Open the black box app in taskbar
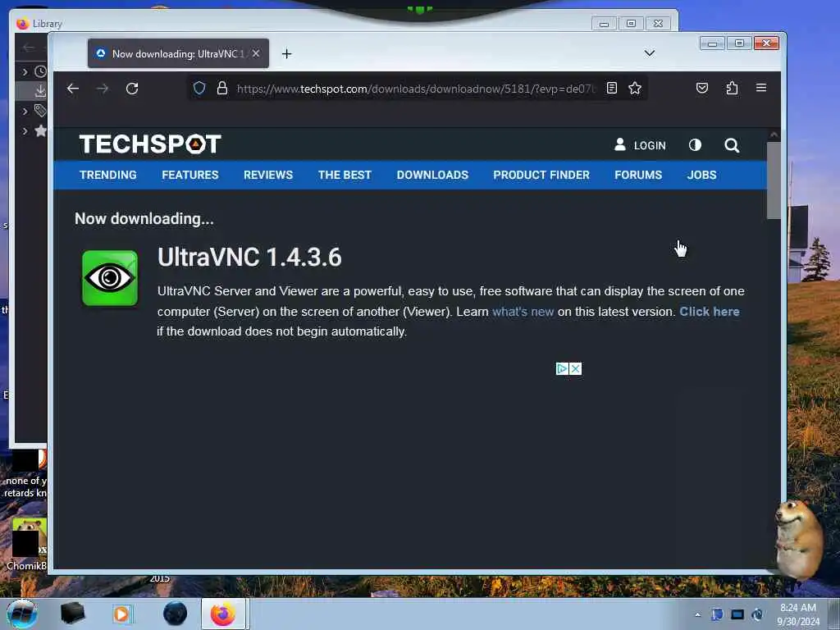The image size is (840, 630). coord(73,614)
